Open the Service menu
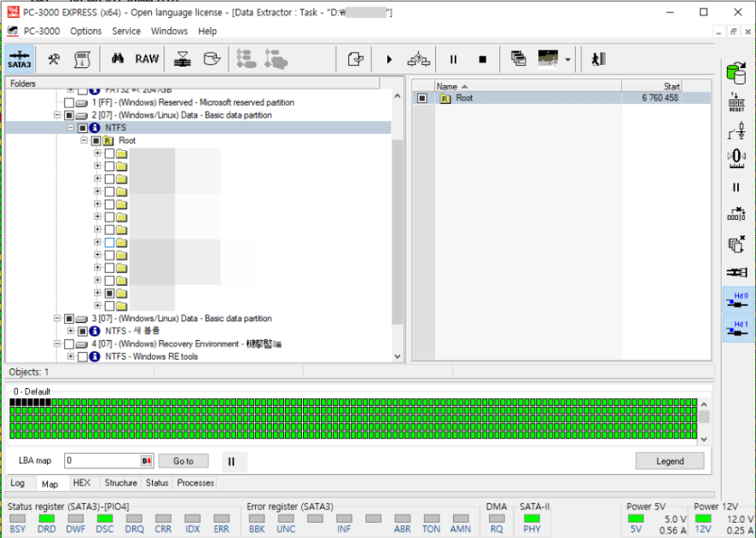This screenshot has width=756, height=538. coord(126,32)
